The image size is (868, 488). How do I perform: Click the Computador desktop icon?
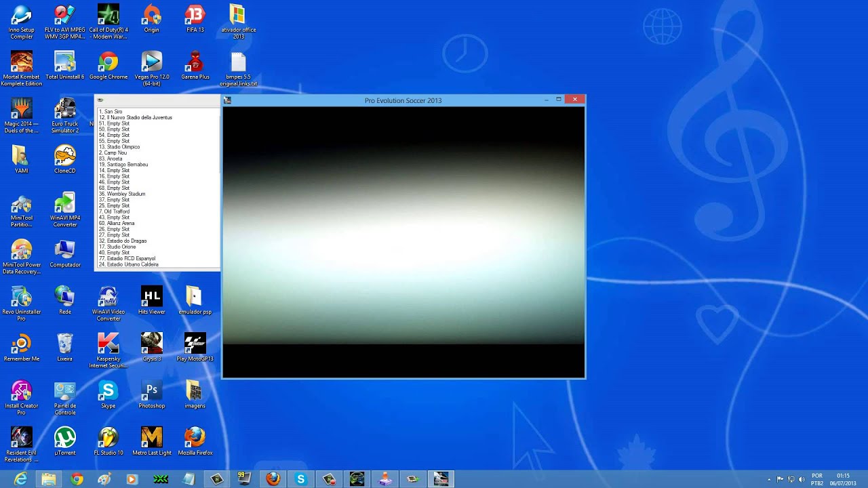click(65, 253)
